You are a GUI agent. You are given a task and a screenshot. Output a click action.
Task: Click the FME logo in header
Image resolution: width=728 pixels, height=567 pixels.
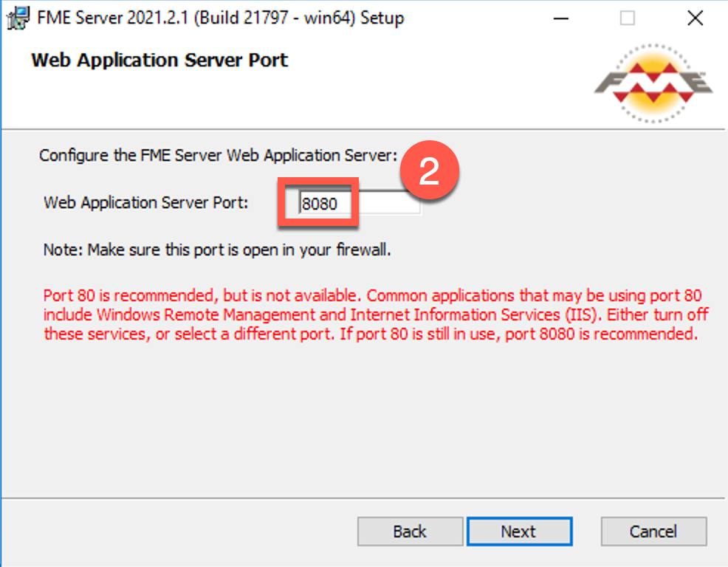pos(653,83)
